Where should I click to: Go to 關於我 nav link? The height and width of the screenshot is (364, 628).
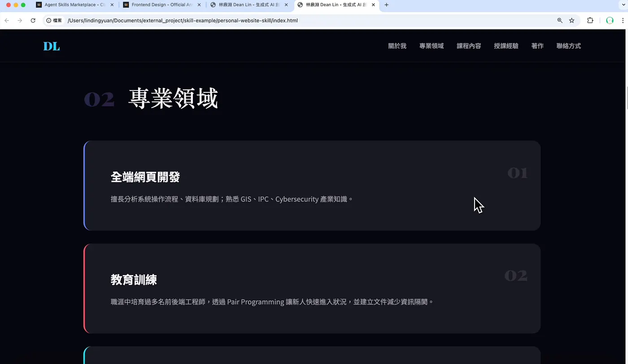click(397, 46)
